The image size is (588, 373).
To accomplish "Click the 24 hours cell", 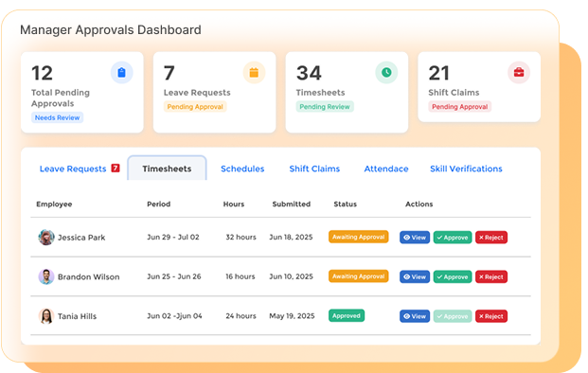I will click(241, 315).
